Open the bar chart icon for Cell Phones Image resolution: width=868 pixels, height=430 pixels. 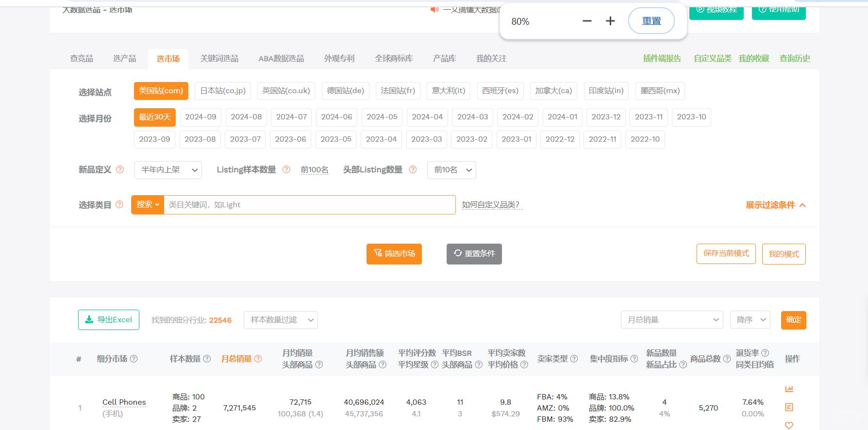coord(789,389)
